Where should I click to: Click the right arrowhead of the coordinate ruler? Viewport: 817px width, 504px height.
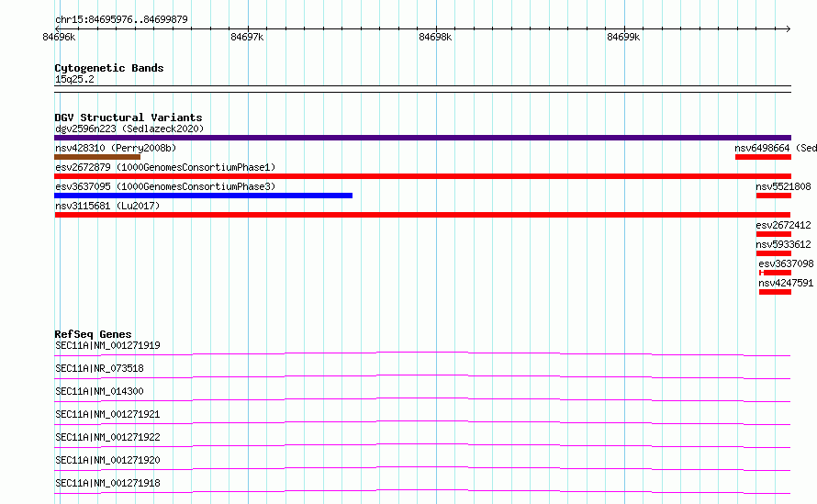coord(789,28)
